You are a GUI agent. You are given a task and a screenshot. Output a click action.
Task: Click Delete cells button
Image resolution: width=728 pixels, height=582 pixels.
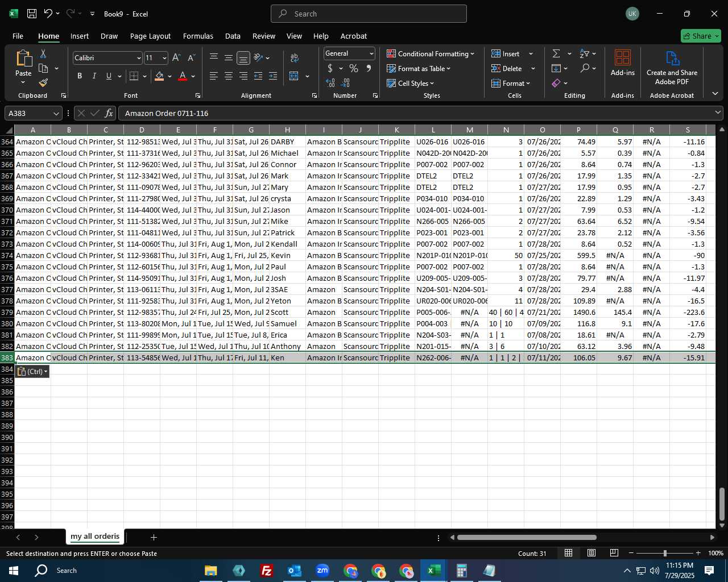(507, 68)
